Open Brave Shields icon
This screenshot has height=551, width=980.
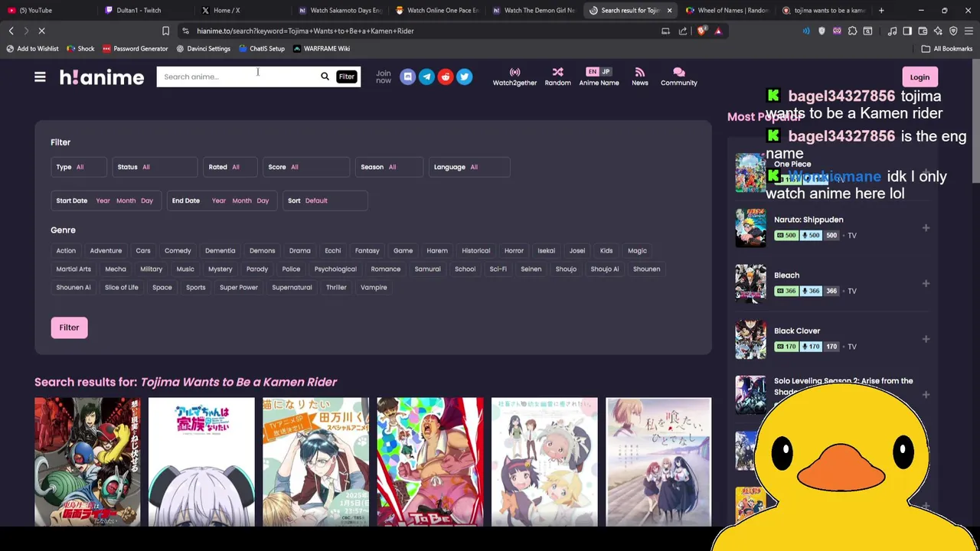click(702, 31)
